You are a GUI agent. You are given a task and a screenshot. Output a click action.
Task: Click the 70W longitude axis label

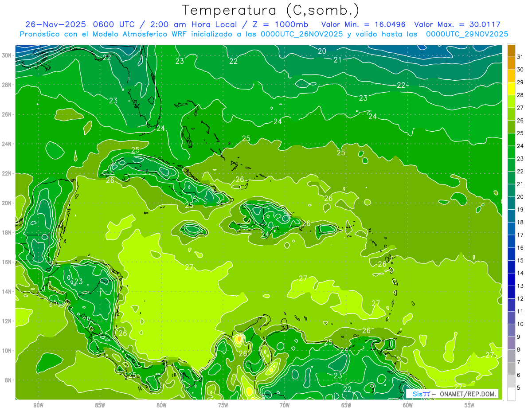[285, 405]
